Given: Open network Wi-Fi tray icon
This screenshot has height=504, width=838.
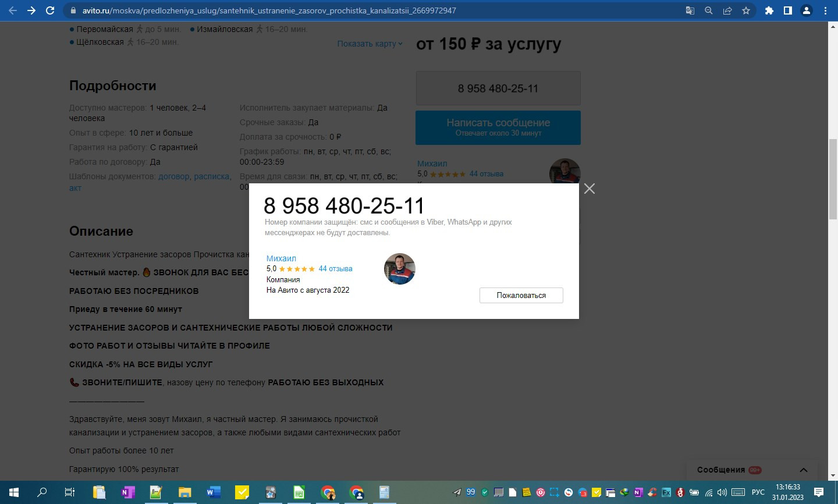Looking at the screenshot, I should [708, 492].
